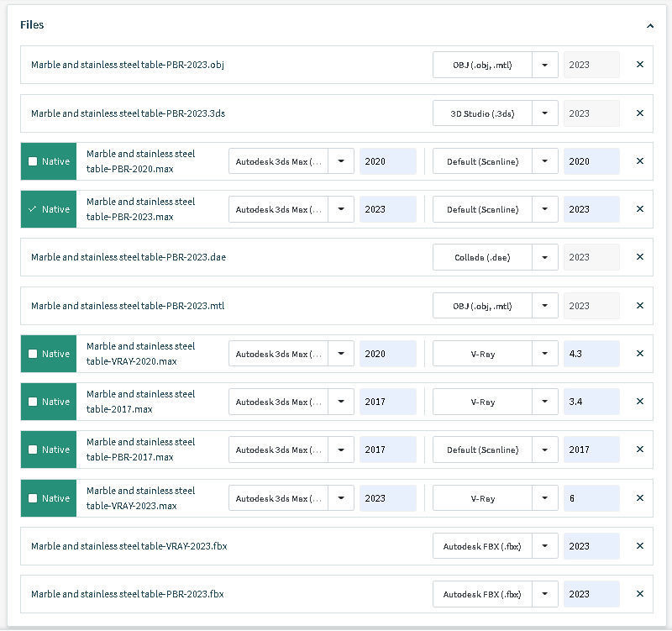This screenshot has width=672, height=631.
Task: Open renderer dropdown for VRAY-2020.max
Action: [x=545, y=354]
